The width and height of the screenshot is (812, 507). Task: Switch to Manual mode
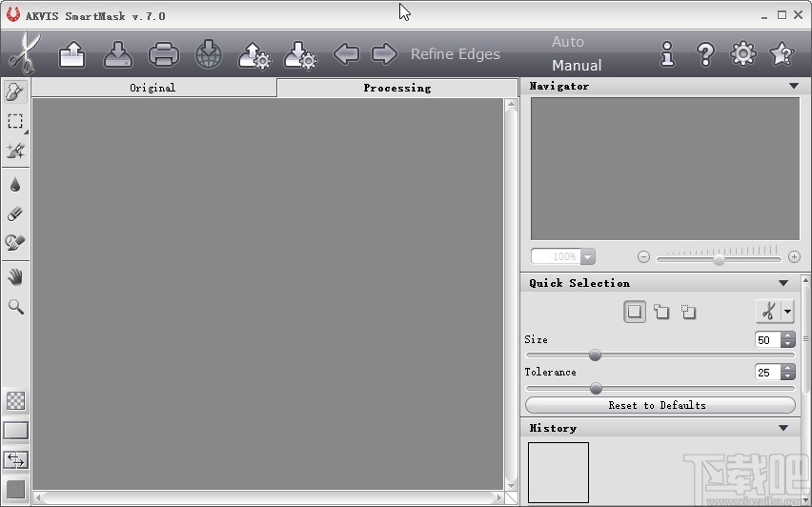click(577, 66)
